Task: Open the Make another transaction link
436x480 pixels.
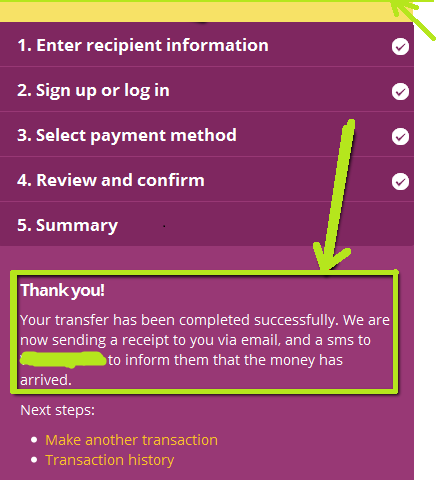Action: click(x=131, y=440)
